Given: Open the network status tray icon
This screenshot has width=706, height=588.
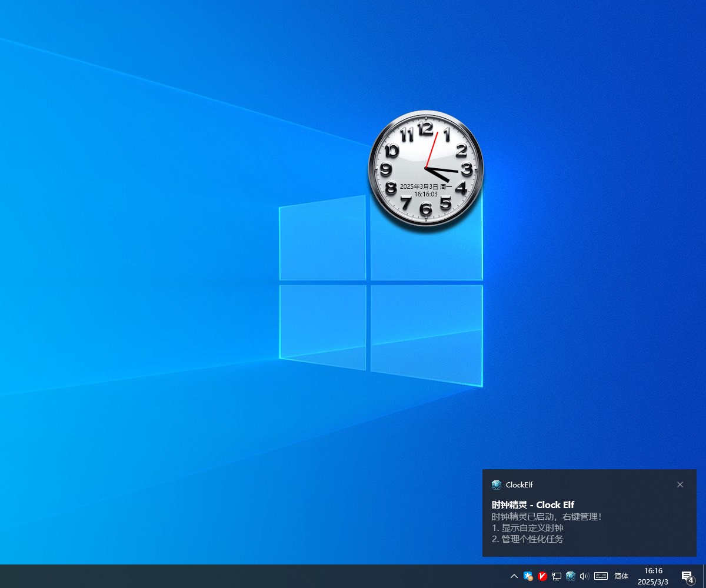Looking at the screenshot, I should click(557, 576).
